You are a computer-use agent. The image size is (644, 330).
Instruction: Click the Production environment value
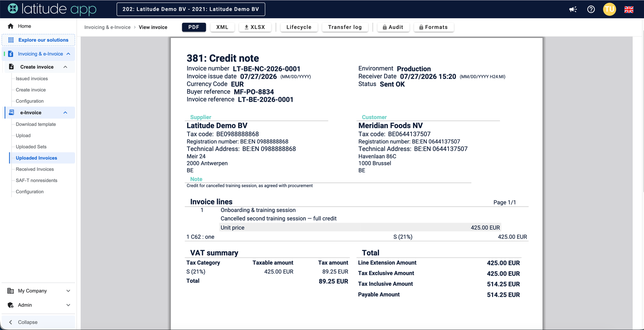coord(414,69)
